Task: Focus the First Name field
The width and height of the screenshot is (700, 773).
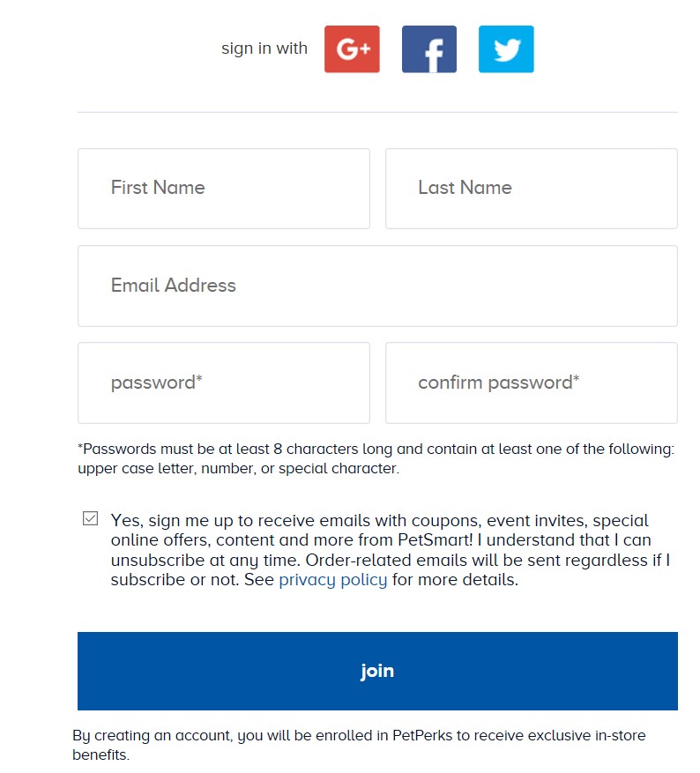Action: coord(224,189)
